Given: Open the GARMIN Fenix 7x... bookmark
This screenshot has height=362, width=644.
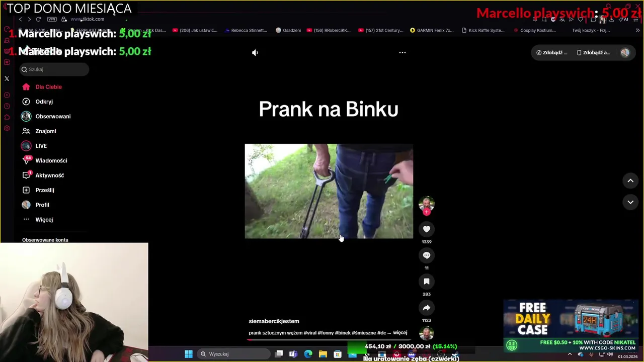Looking at the screenshot, I should click(x=432, y=30).
